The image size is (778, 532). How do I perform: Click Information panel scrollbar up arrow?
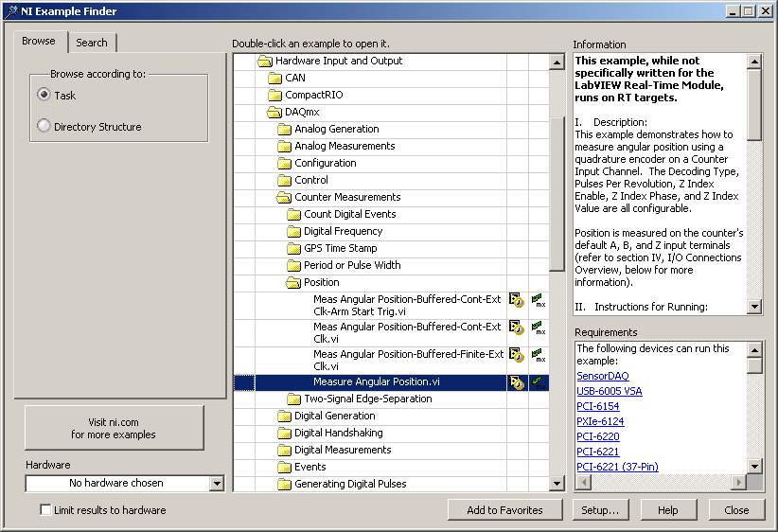754,62
